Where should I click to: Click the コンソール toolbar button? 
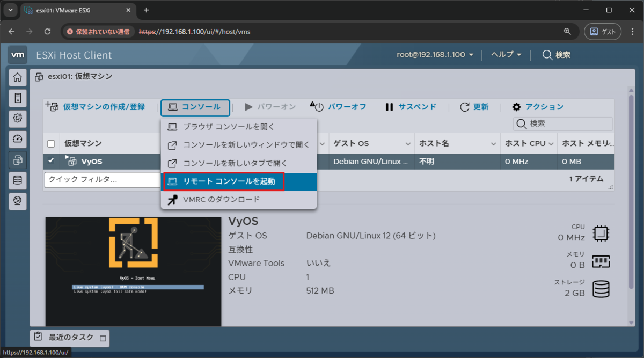coord(195,107)
